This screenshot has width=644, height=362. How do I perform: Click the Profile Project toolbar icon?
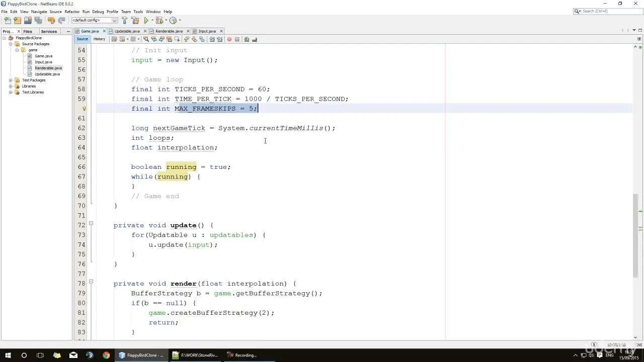point(173,21)
